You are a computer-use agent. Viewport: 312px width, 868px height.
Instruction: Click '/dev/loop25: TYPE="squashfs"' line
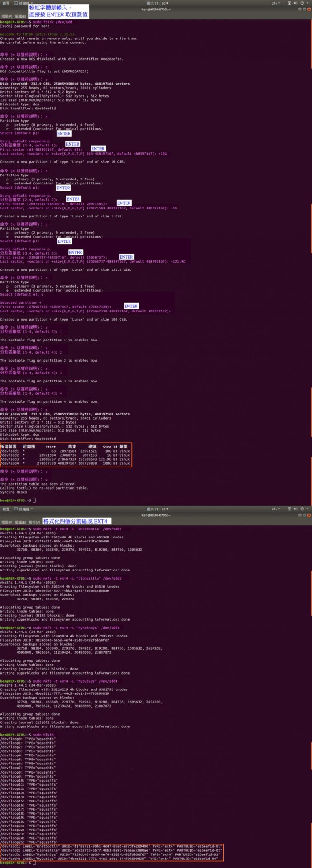[x=29, y=842]
